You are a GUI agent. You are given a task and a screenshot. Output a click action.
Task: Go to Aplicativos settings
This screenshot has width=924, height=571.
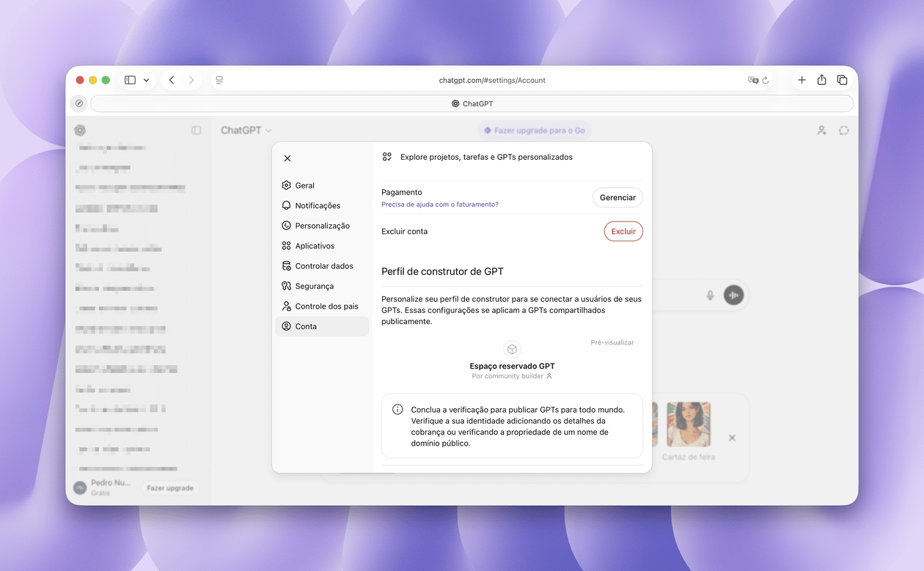click(314, 246)
